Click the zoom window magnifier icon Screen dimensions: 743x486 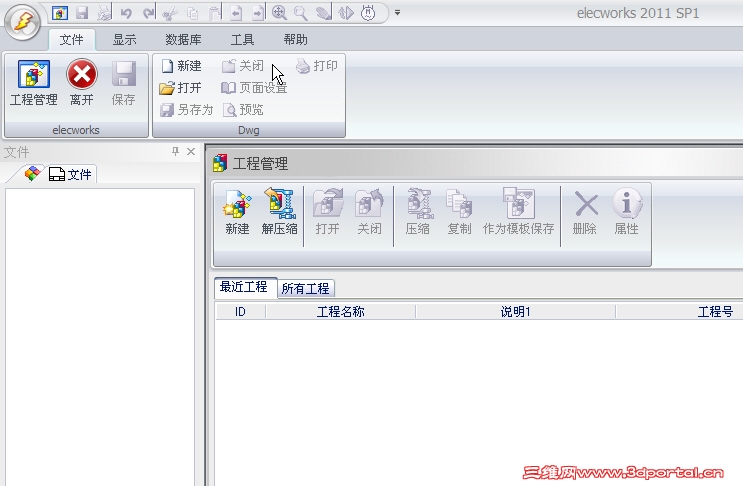[x=301, y=13]
